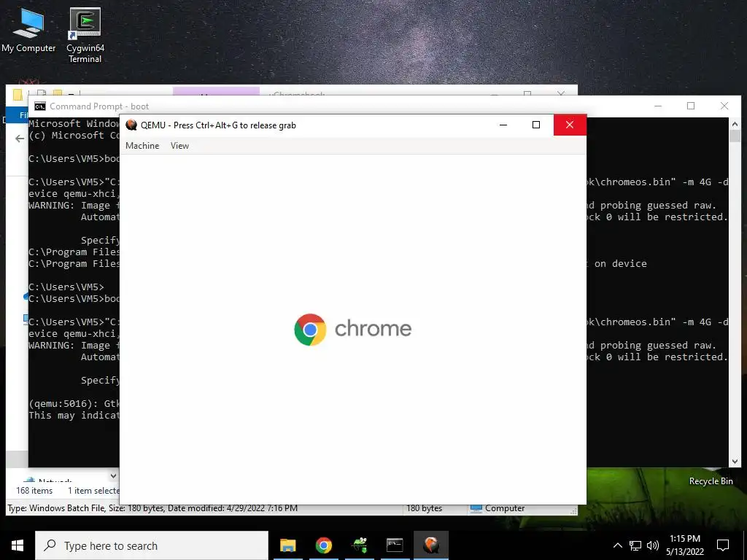Open the taskbar clock and date

tap(684, 545)
